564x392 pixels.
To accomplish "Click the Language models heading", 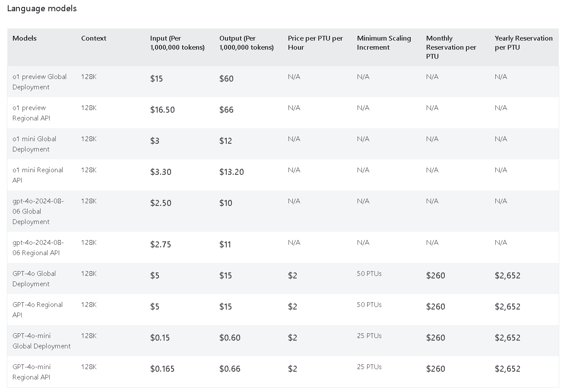I will (x=42, y=8).
